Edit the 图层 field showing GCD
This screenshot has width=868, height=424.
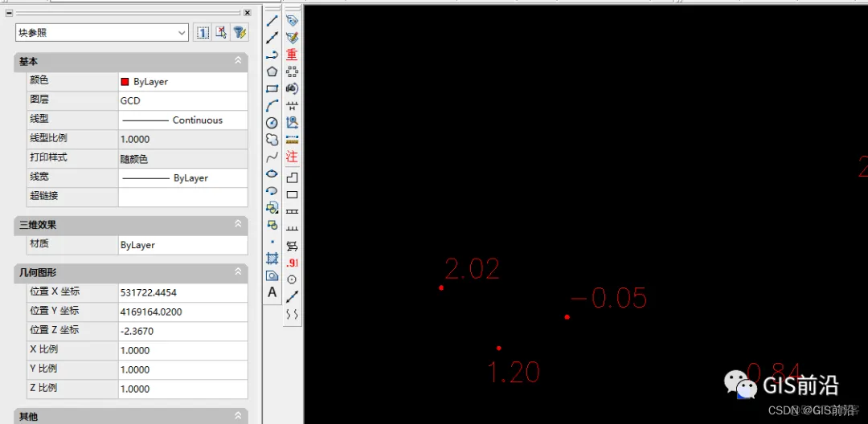[183, 101]
